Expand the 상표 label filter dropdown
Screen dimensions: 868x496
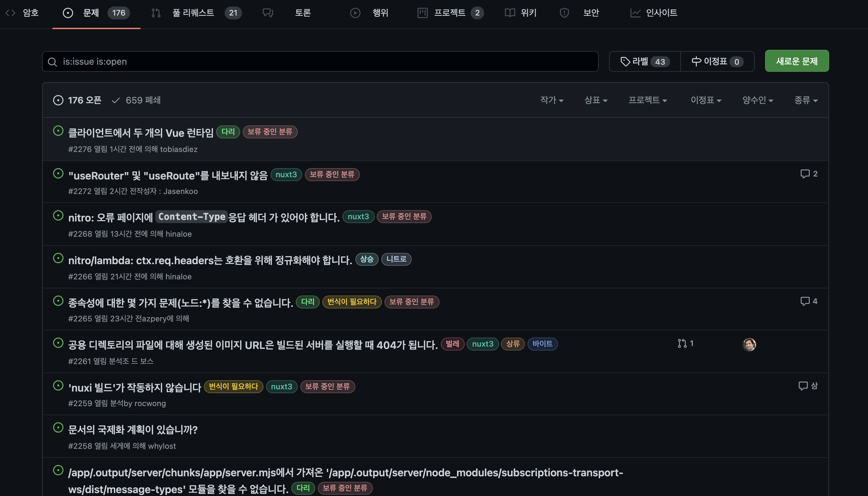tap(595, 100)
